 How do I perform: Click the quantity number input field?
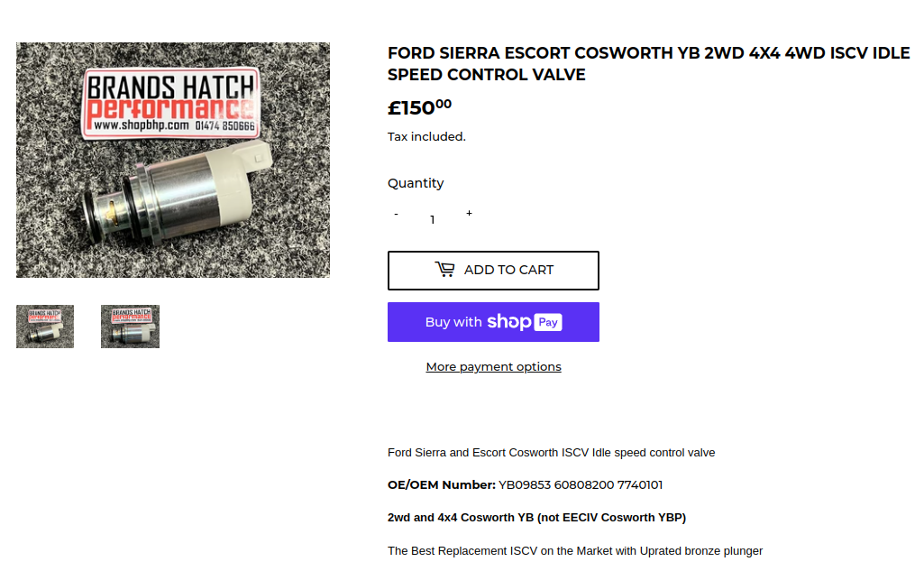click(x=433, y=219)
